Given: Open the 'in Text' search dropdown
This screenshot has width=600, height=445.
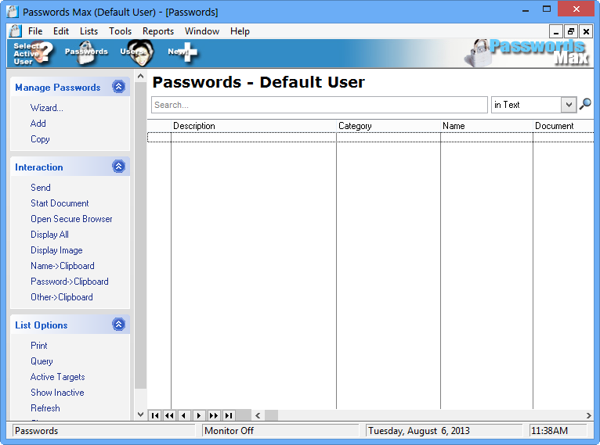Looking at the screenshot, I should 568,104.
